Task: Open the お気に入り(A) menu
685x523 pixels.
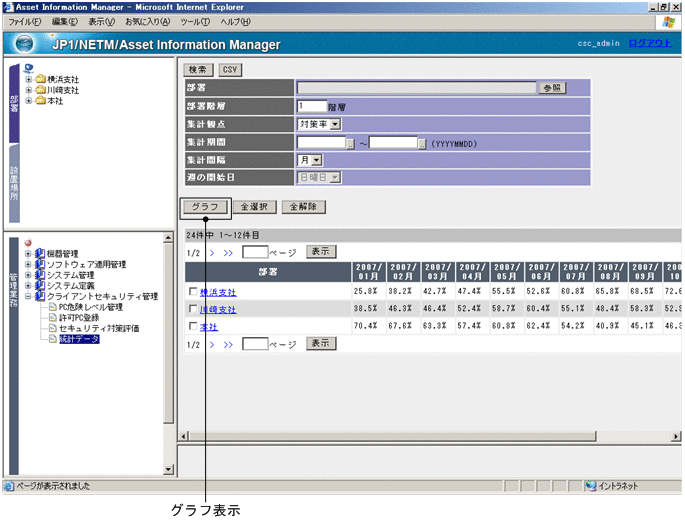Action: click(x=147, y=22)
